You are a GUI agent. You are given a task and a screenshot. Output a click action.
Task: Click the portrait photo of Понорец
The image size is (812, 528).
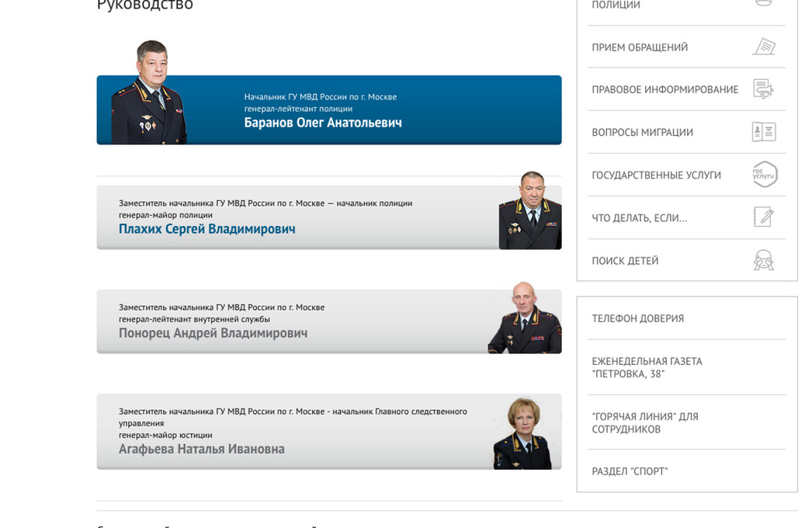[525, 317]
